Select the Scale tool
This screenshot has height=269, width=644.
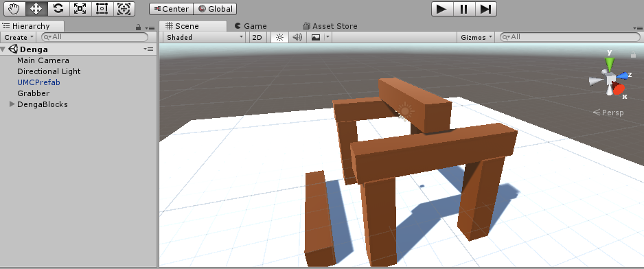[80, 9]
